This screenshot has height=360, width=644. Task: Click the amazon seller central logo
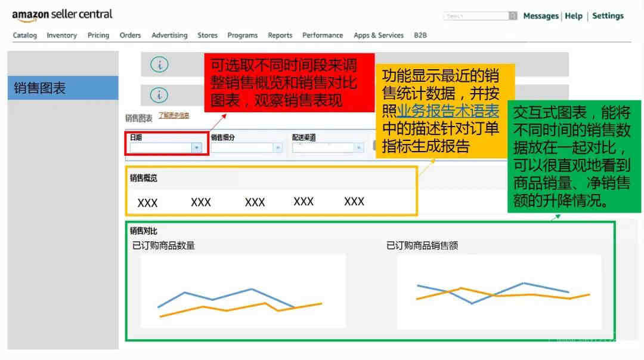62,15
